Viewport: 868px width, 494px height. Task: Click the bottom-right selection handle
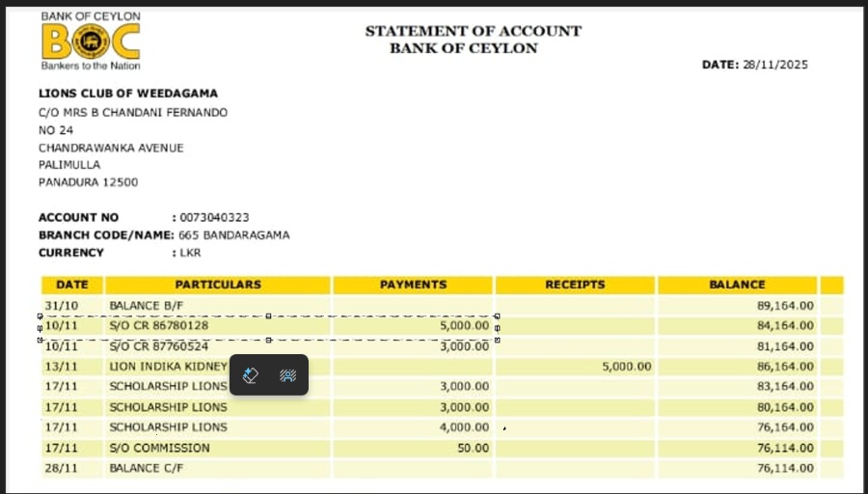tap(497, 340)
